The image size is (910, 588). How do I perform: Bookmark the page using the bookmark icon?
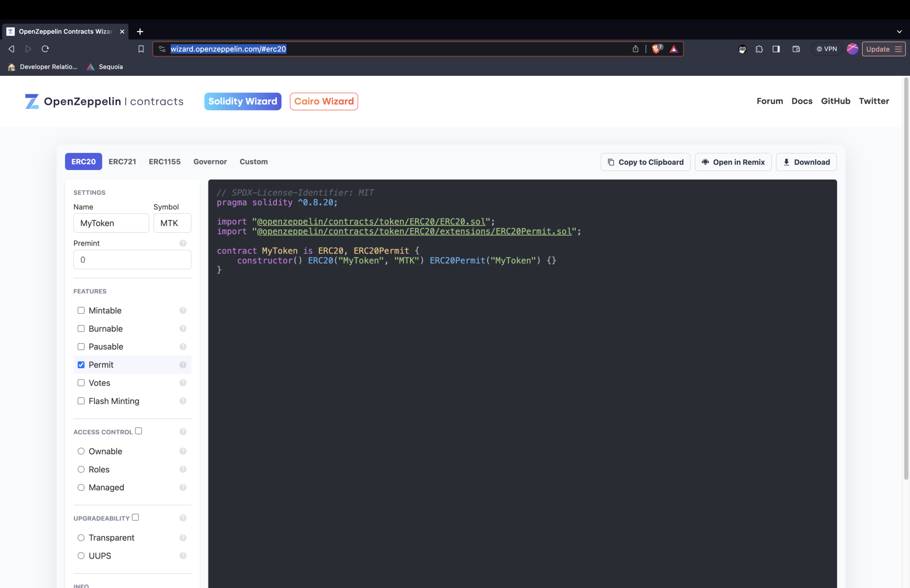(141, 49)
